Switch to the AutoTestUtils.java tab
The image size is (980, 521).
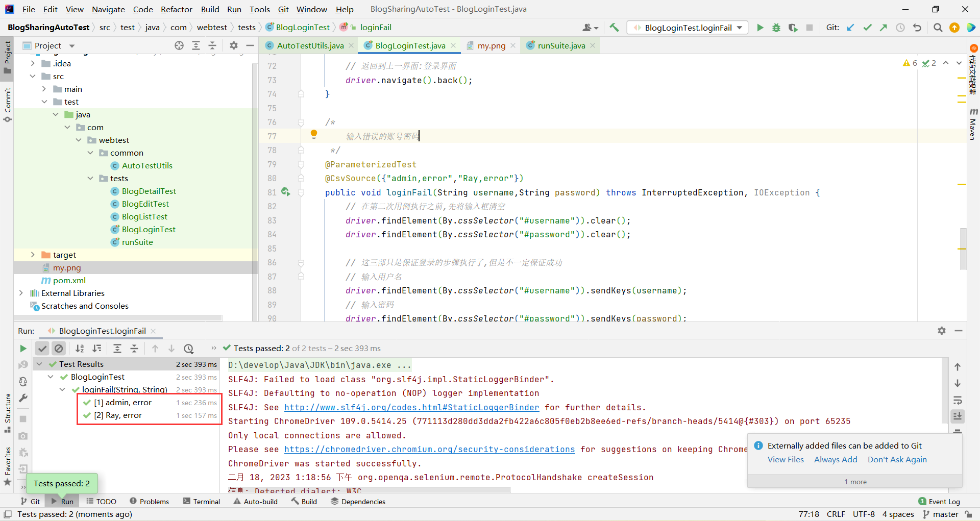(310, 45)
